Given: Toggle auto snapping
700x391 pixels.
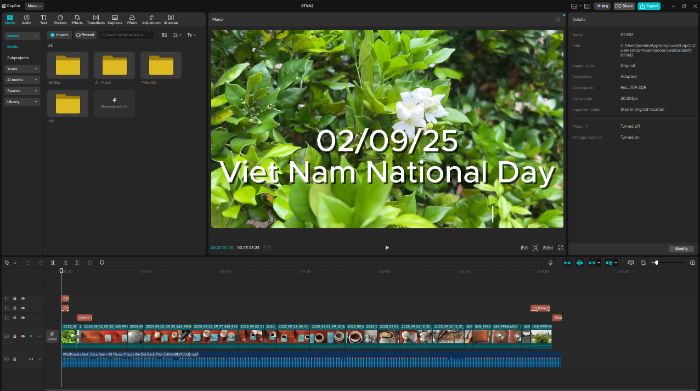Looking at the screenshot, I should pos(579,263).
